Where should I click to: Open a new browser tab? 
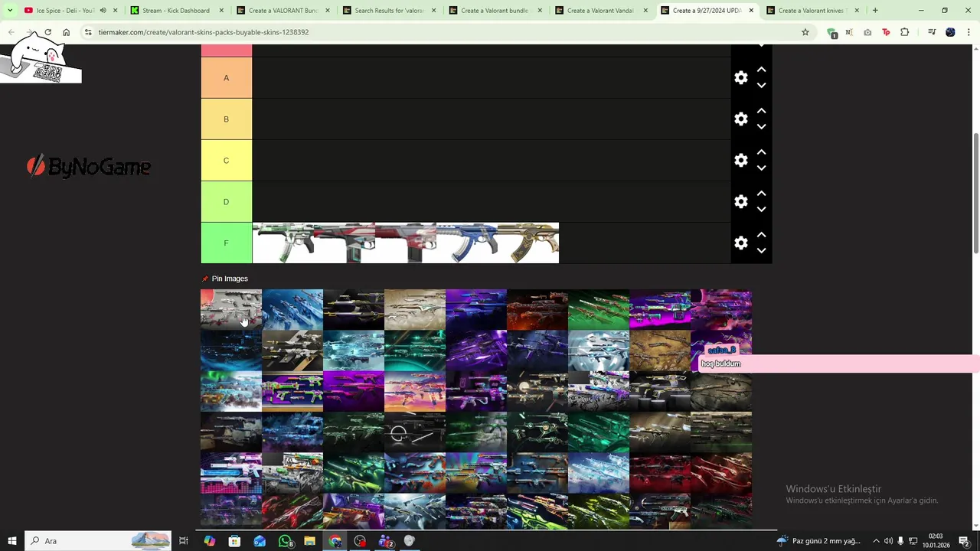(875, 11)
